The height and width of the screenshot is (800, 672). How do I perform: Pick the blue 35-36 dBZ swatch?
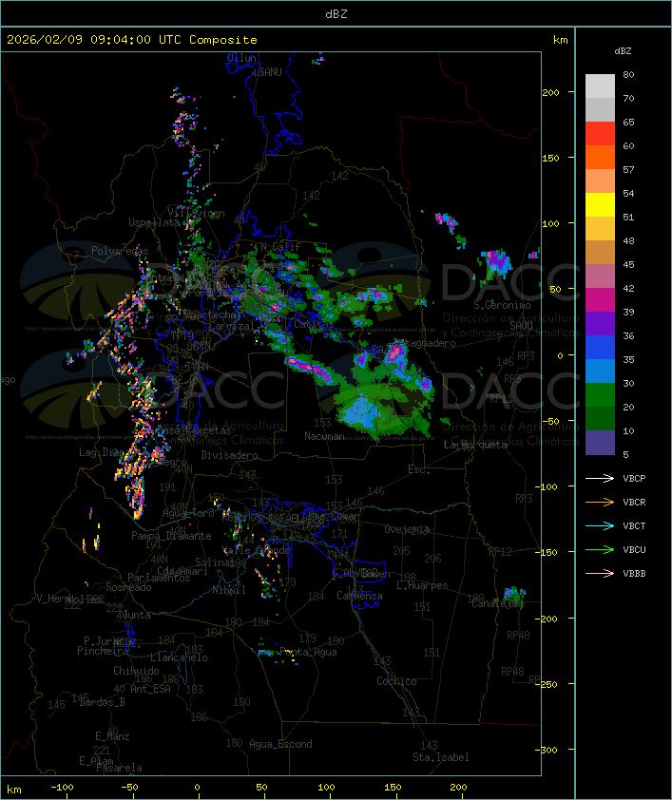coord(600,348)
